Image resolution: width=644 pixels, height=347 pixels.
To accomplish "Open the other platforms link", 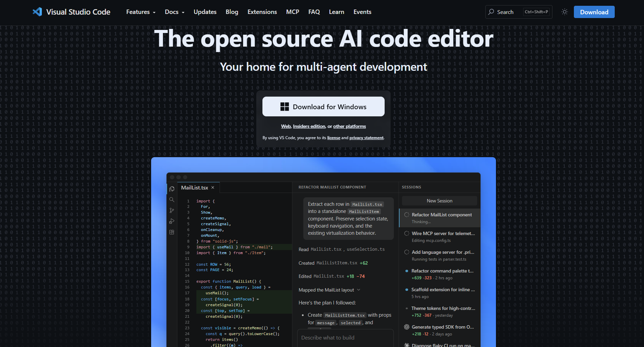I will click(350, 126).
